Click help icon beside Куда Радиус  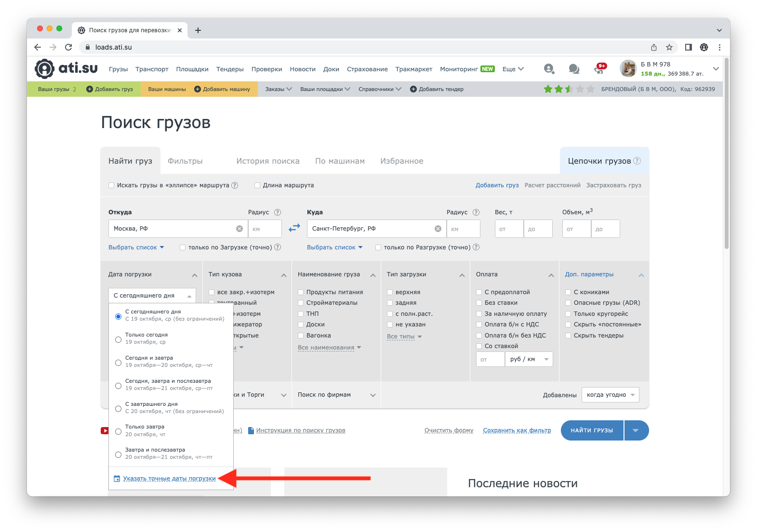[x=476, y=212]
